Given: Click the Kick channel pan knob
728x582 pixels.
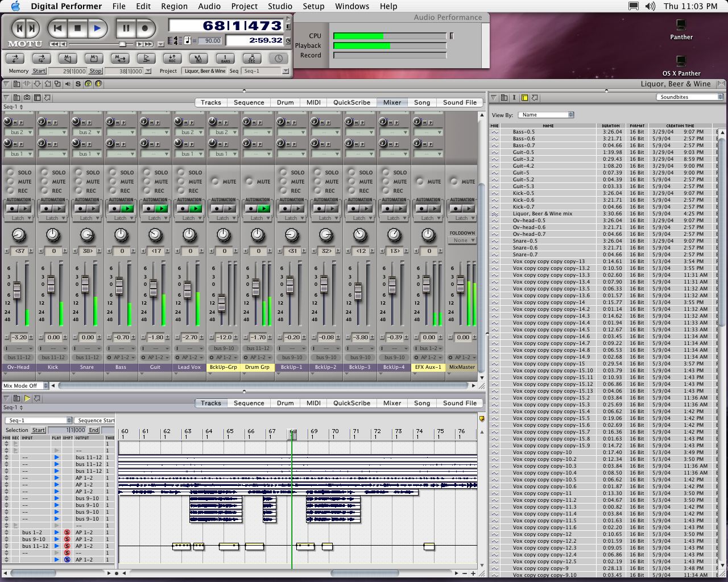Looking at the screenshot, I should coord(53,234).
